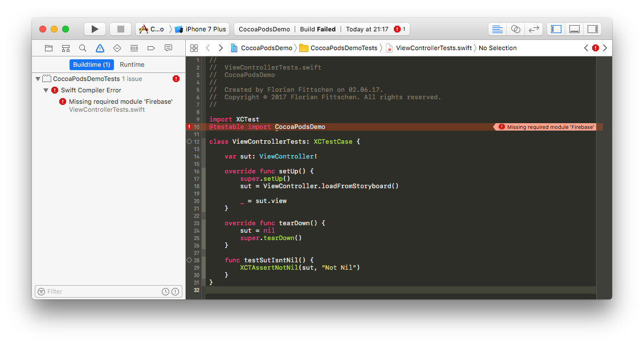
Task: Go back in editor history
Action: pyautogui.click(x=208, y=48)
